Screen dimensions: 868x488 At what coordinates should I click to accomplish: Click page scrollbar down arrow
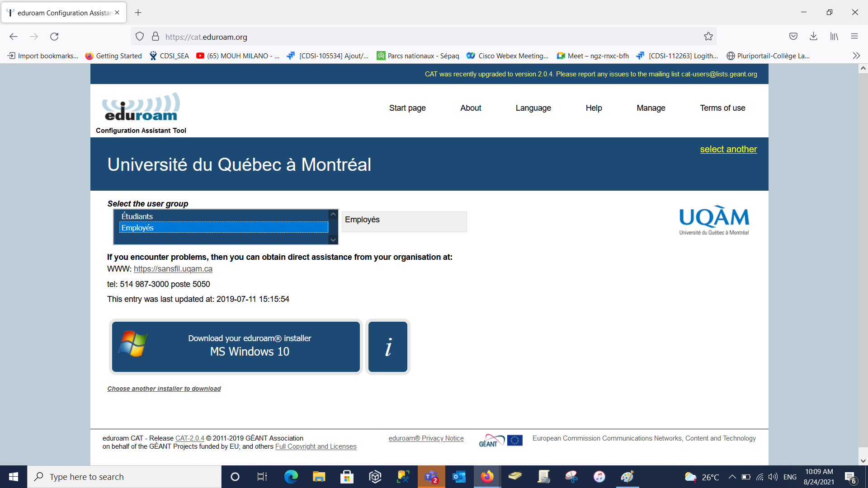(x=863, y=461)
